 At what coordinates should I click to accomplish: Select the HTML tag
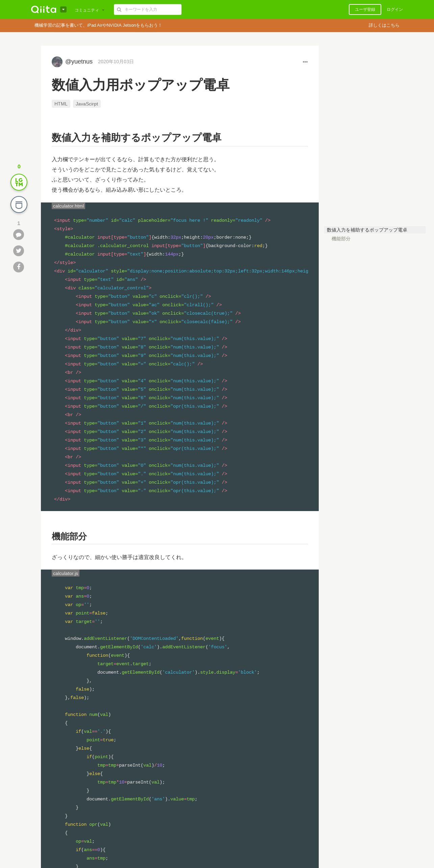tap(61, 104)
